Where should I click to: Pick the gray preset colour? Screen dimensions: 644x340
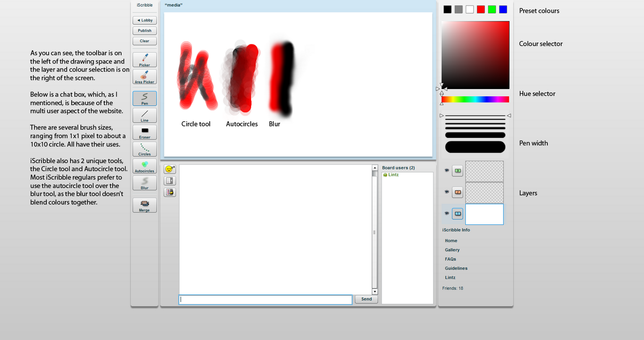459,10
